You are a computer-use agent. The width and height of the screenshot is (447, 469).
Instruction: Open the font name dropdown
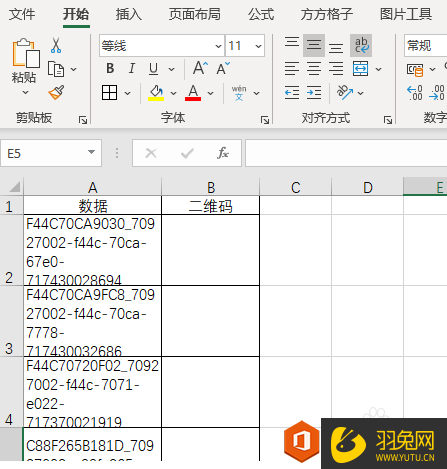[218, 46]
